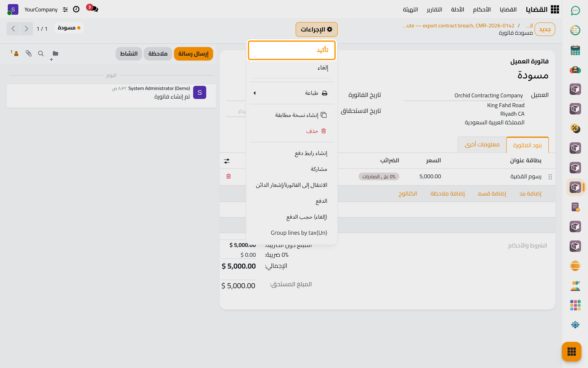Open the Contacts app icon in sidebar
The width and height of the screenshot is (588, 368).
(x=575, y=70)
